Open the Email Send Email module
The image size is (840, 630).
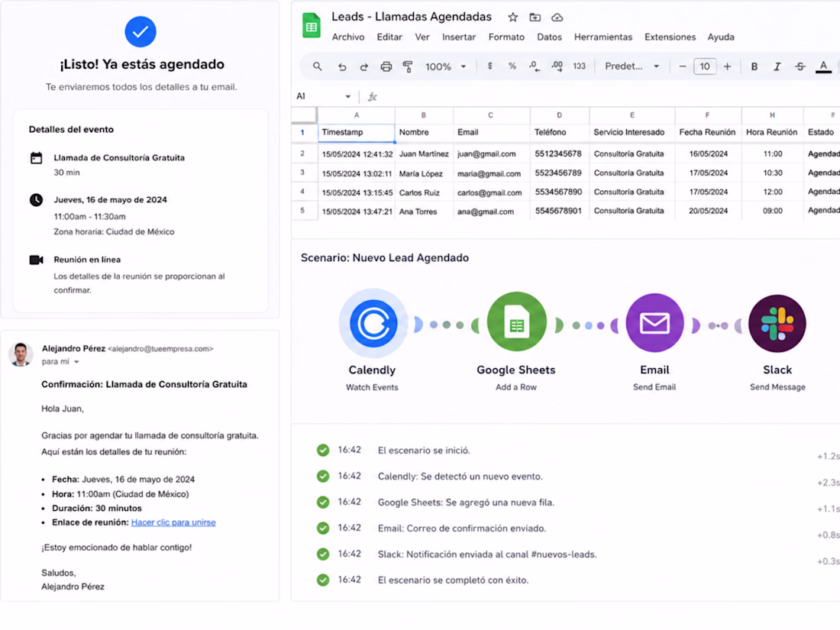point(654,322)
